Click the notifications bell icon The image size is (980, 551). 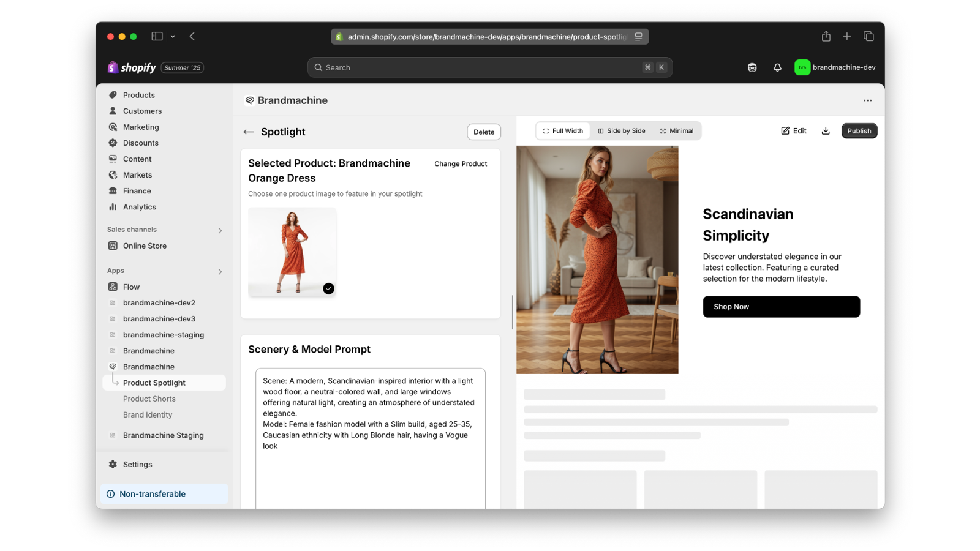point(777,67)
